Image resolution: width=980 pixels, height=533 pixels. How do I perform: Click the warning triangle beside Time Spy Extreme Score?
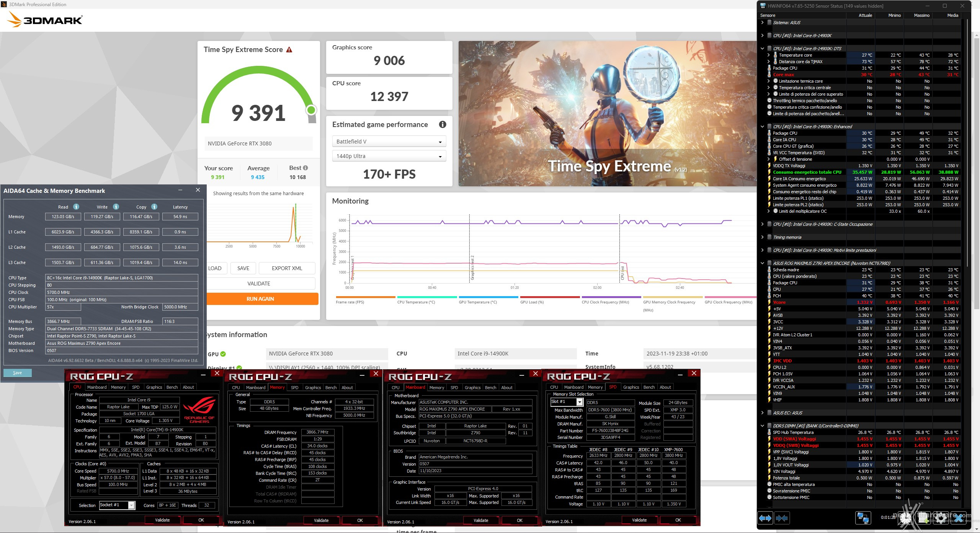pyautogui.click(x=289, y=50)
